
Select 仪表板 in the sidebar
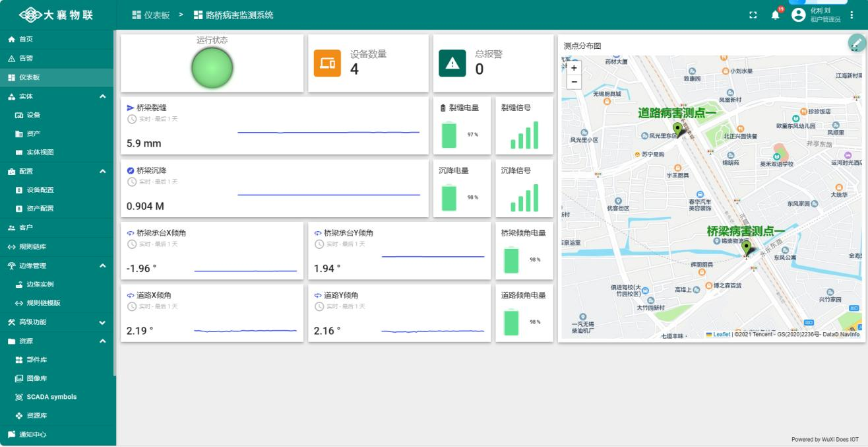(x=57, y=77)
